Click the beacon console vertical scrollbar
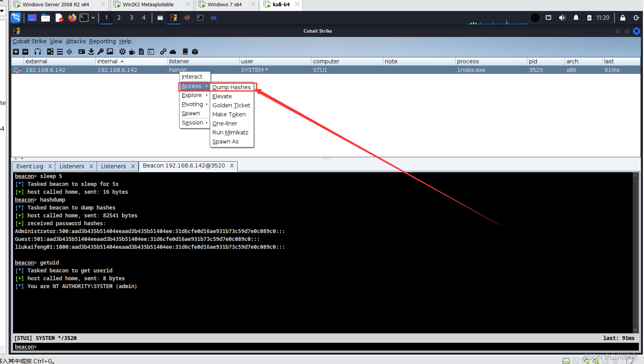 [635, 253]
